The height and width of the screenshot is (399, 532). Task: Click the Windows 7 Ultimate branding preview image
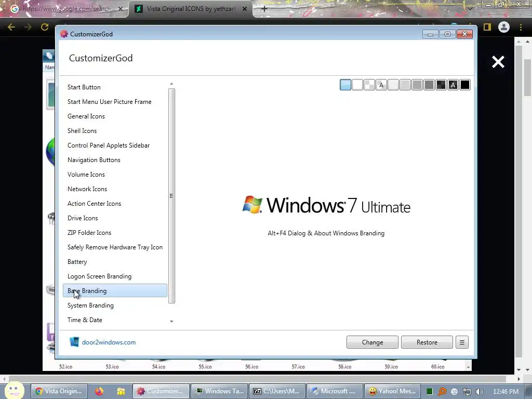click(x=326, y=205)
